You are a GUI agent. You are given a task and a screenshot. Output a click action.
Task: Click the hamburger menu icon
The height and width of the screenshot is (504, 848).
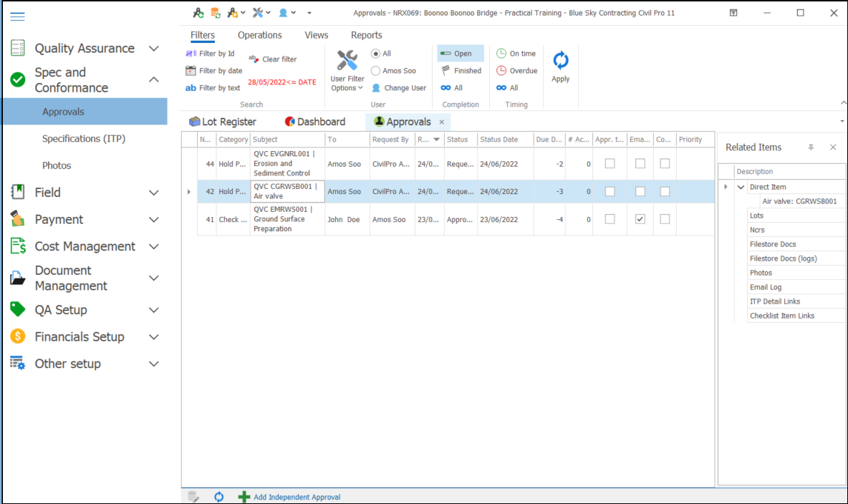[x=17, y=16]
